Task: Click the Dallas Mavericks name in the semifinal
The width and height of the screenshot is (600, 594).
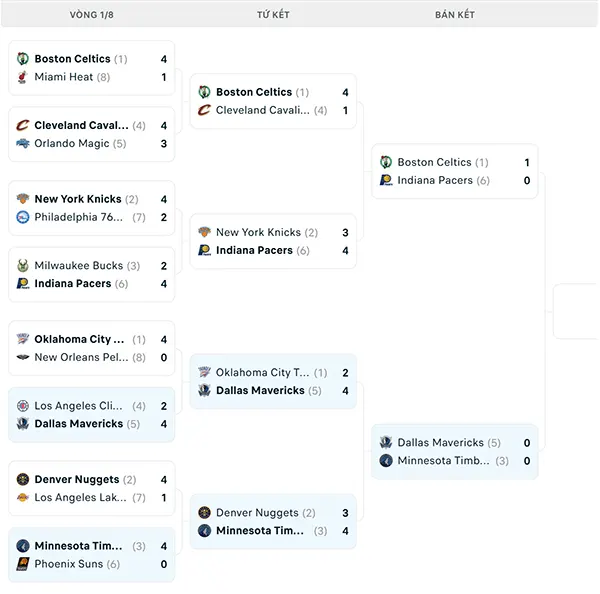Action: [x=440, y=442]
